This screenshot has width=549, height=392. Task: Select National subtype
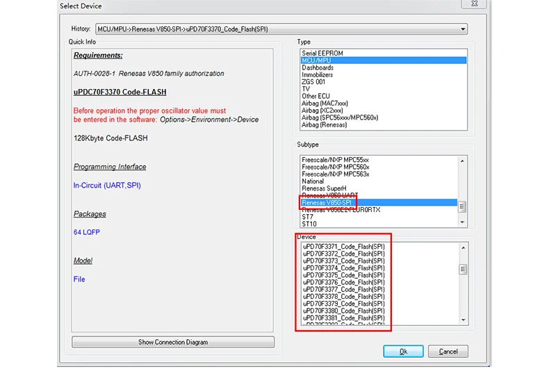click(379, 181)
